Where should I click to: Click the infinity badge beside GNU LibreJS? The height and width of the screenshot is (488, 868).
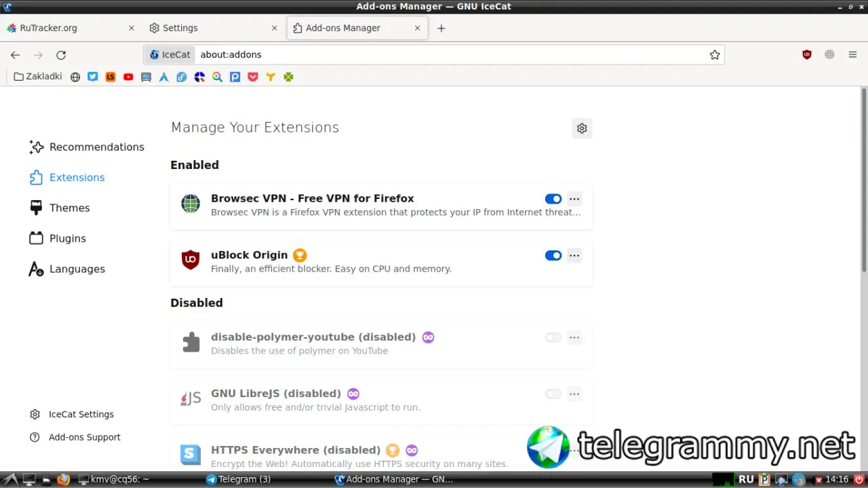(x=353, y=394)
